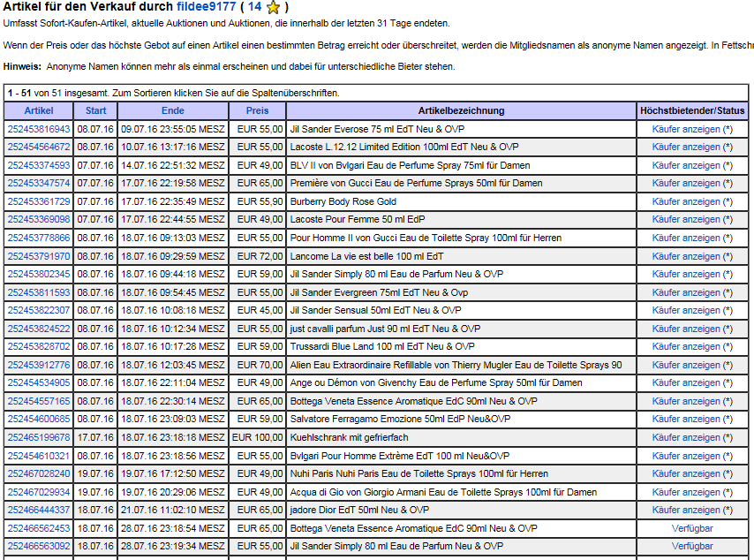Show buyer for Pour Homme II von Gucci
Viewport: 754px width, 560px height.
pyautogui.click(x=686, y=238)
